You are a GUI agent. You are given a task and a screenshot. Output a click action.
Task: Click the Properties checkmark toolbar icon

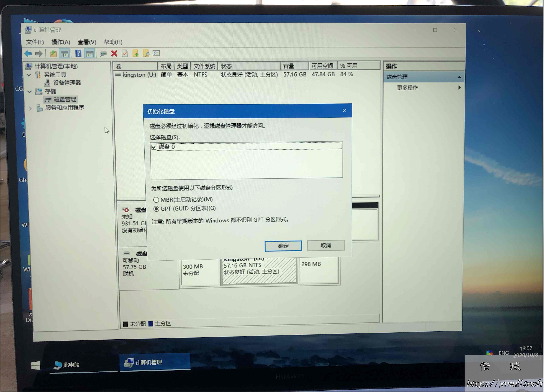click(x=125, y=53)
